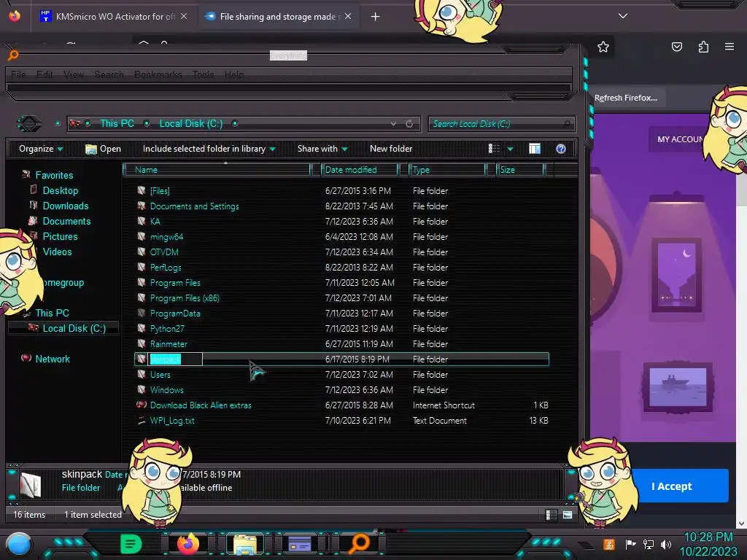Select Downloads in Favorites
747x560 pixels.
tap(65, 206)
